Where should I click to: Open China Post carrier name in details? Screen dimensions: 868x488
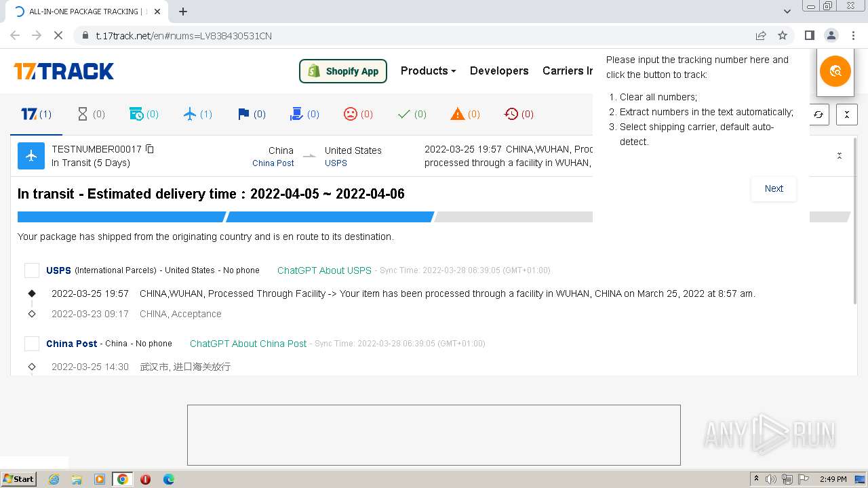click(72, 344)
